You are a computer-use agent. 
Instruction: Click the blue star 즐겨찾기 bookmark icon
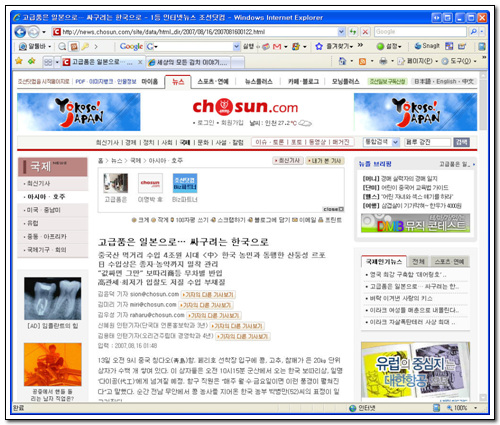[x=319, y=46]
